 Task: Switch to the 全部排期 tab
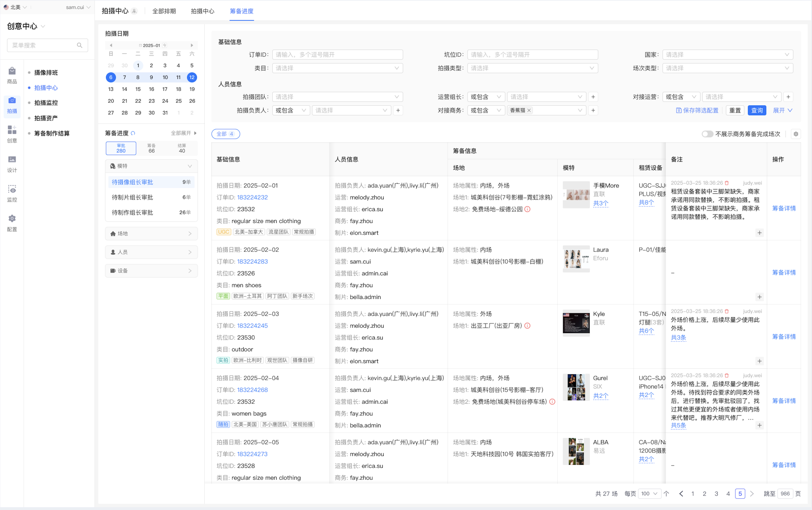tap(164, 11)
